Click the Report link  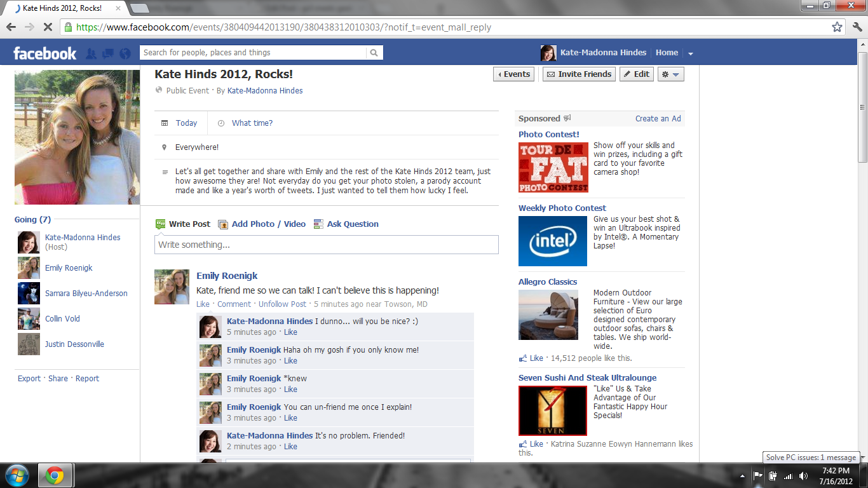point(88,379)
